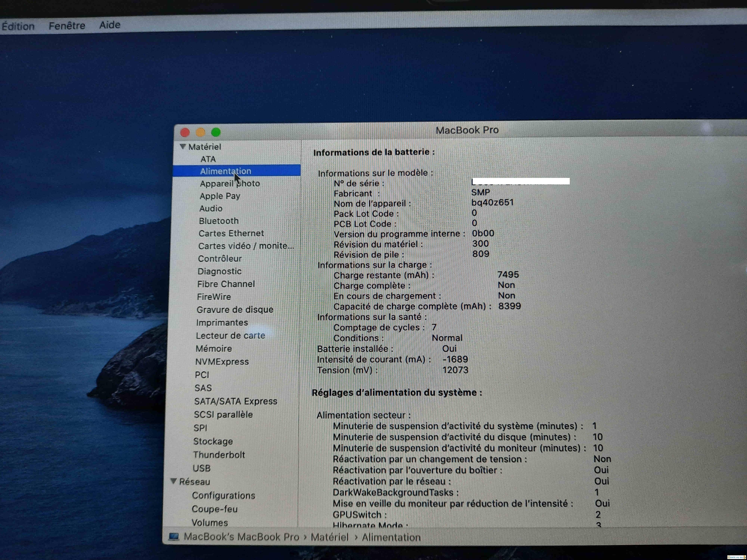The image size is (747, 560).
Task: Click the device name bq40z651
Action: point(493,203)
